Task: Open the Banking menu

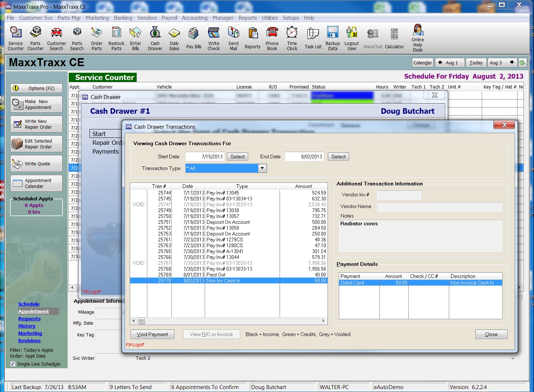Action: click(x=123, y=18)
